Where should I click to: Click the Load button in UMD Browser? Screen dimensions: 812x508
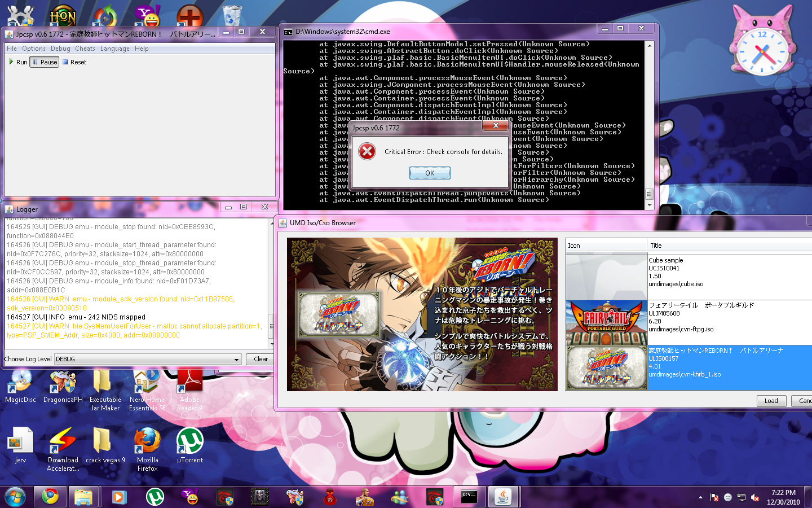tap(771, 401)
